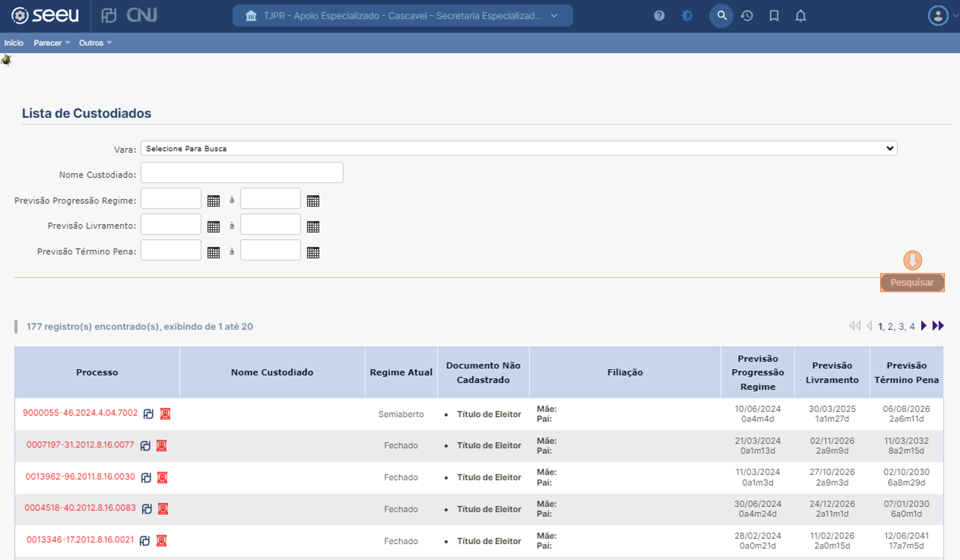Open the help question mark icon
Viewport: 960px width, 560px height.
tap(659, 16)
